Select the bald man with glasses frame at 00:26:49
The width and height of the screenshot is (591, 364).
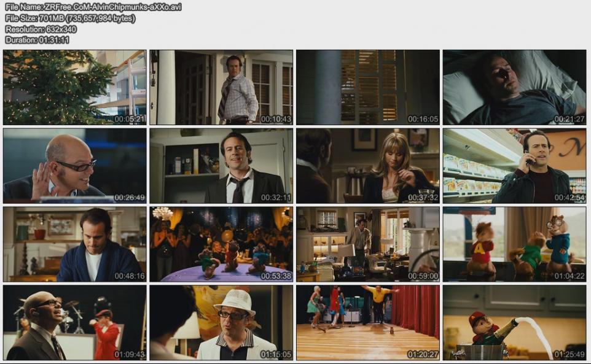[74, 166]
